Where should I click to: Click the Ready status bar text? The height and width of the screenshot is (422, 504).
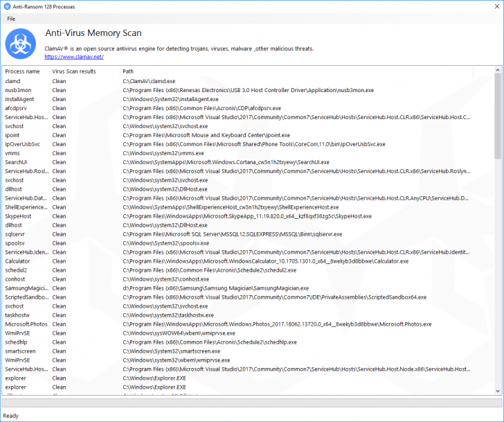point(11,416)
